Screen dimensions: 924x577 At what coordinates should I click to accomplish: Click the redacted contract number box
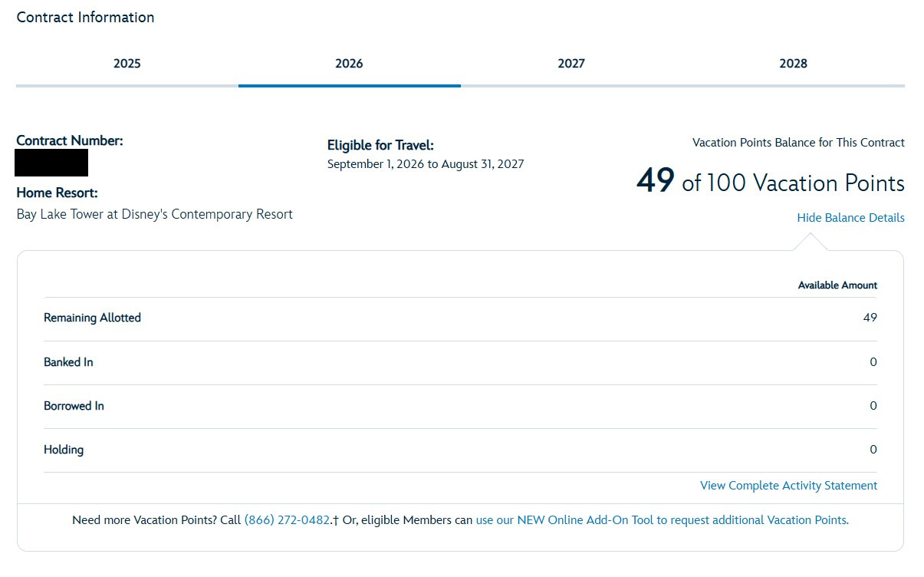(52, 163)
